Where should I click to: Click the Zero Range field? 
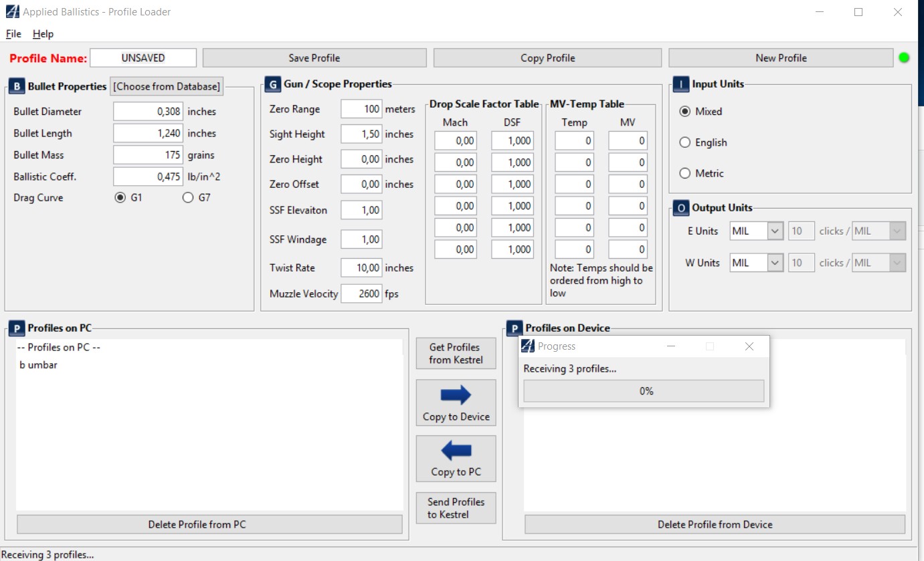361,109
